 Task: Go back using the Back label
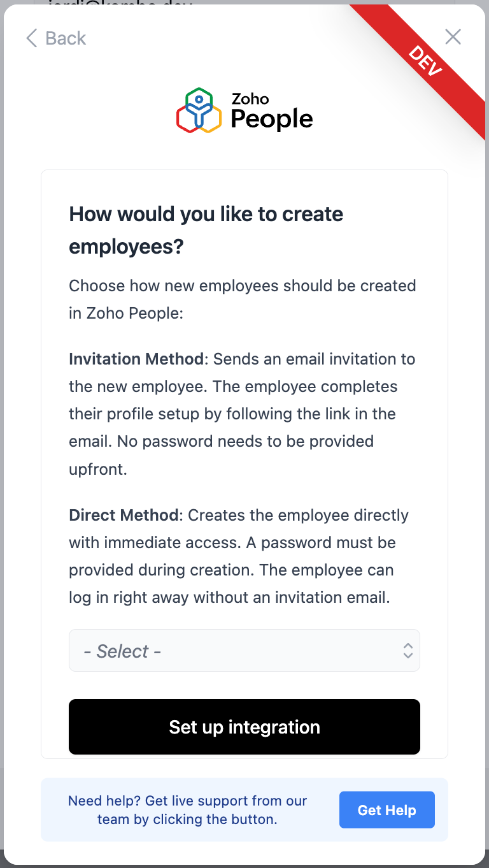(x=66, y=38)
